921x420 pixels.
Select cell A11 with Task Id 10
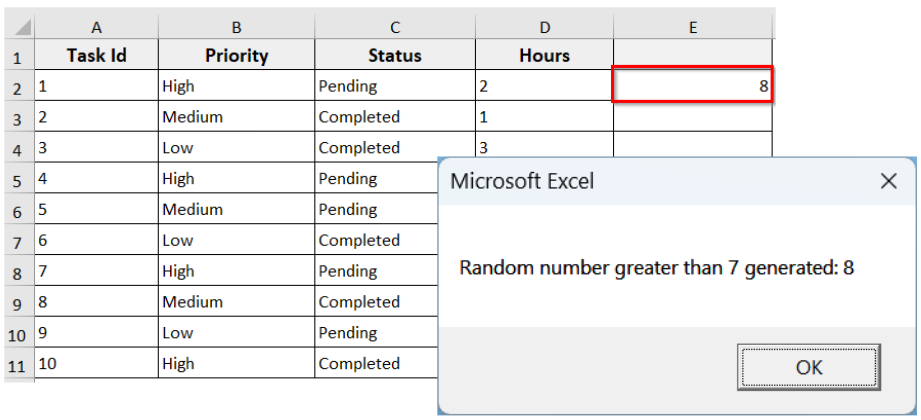[96, 364]
